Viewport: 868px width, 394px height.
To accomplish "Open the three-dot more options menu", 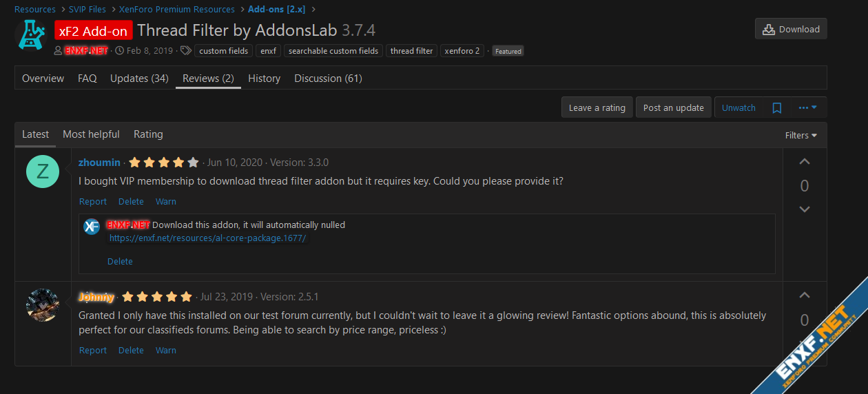I will coord(807,108).
